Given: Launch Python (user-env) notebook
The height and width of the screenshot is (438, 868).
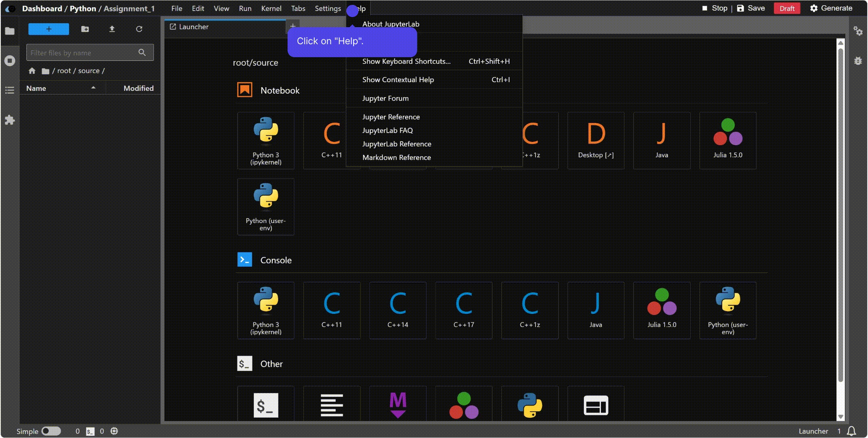Looking at the screenshot, I should click(x=266, y=206).
